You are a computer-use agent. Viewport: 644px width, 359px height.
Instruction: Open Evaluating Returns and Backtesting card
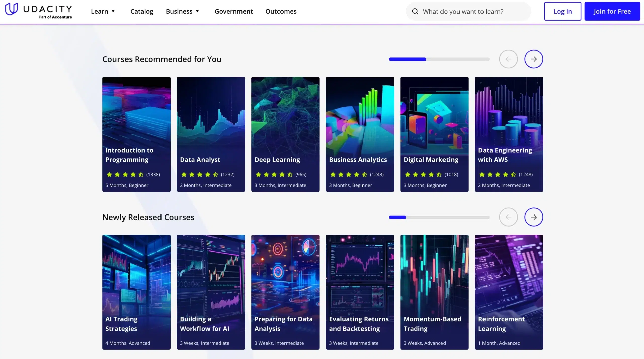[x=360, y=292]
